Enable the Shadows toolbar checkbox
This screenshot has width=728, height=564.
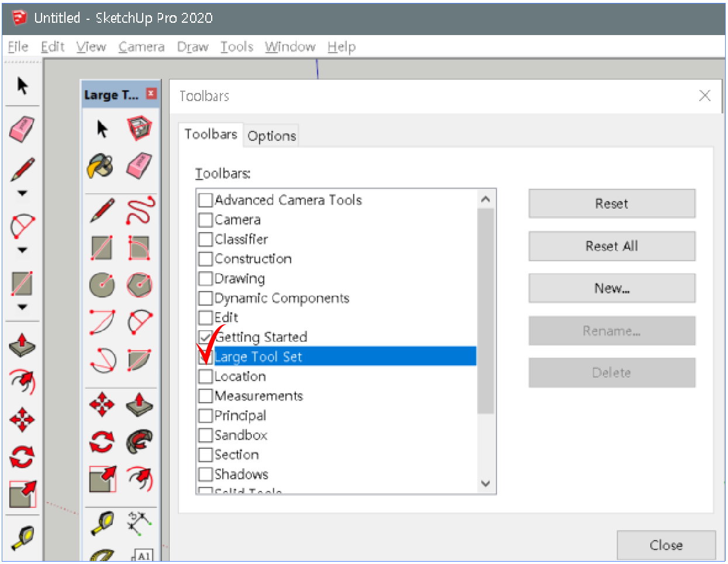(x=205, y=474)
